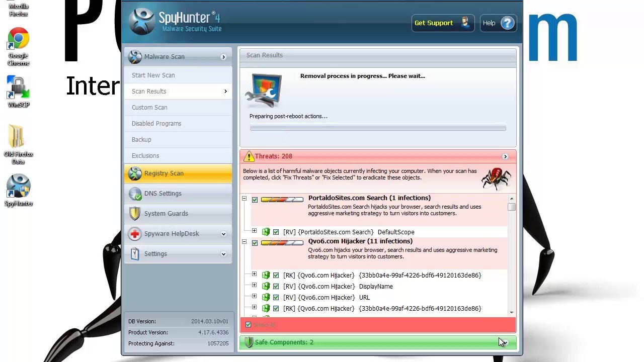
Task: Click the green registry icon on DefaultScope row
Action: [x=266, y=232]
